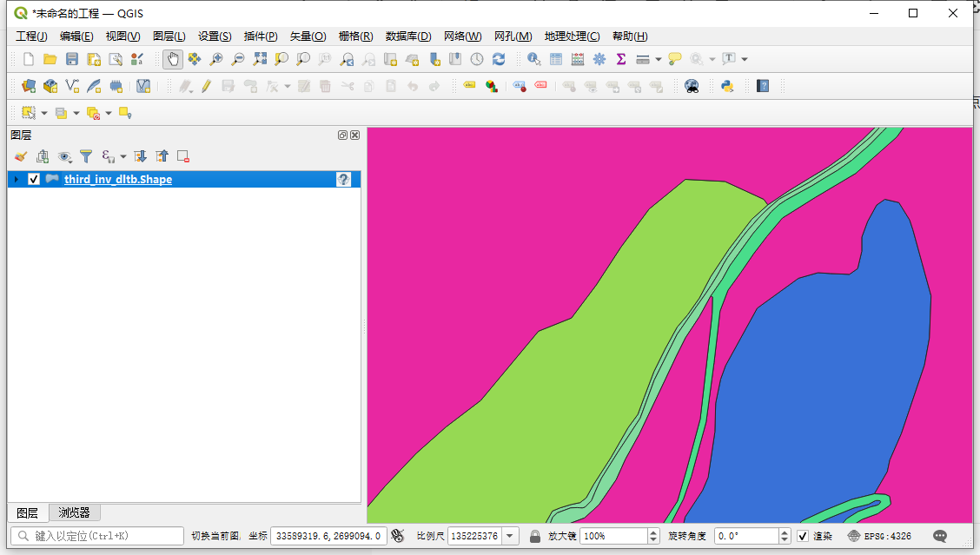Open manage map themes eye dropdown
This screenshot has height=555, width=980.
64,156
